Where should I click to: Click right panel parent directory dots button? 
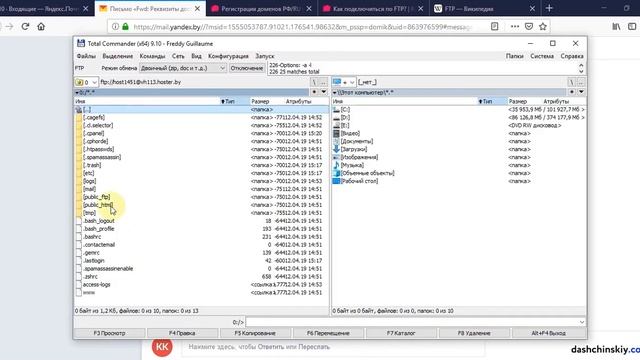point(580,82)
